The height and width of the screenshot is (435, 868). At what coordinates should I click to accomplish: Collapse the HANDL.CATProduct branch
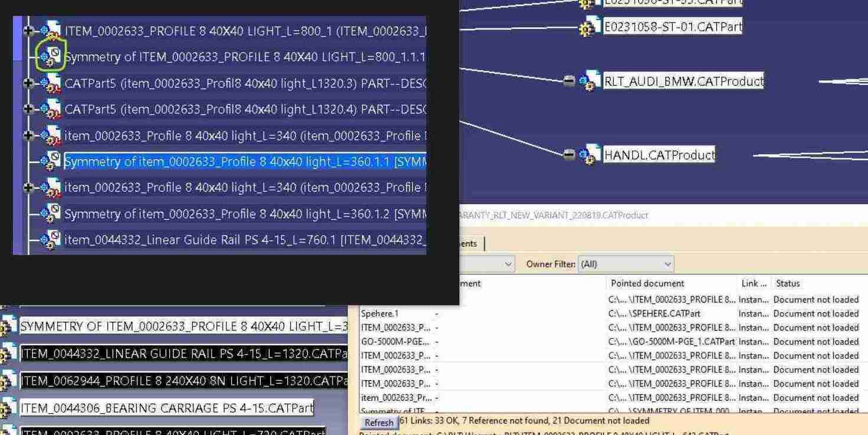(x=569, y=155)
